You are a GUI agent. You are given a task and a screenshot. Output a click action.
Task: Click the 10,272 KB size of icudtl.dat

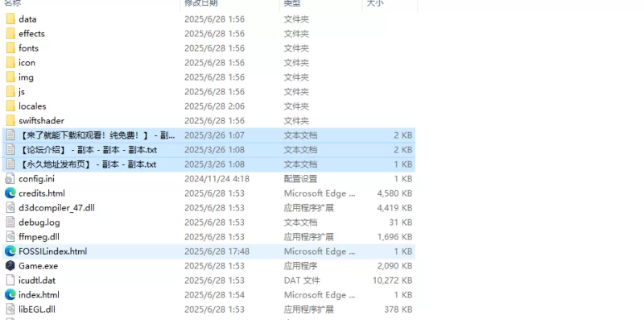point(392,281)
